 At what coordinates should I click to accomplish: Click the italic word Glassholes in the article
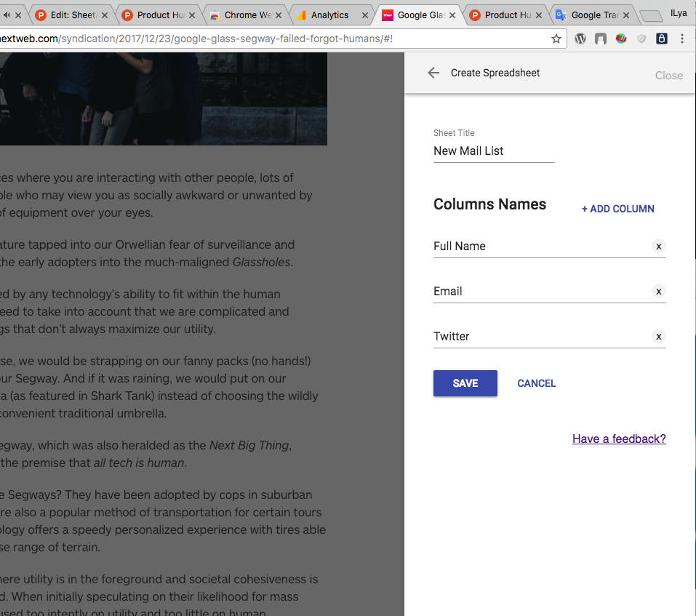pos(261,263)
